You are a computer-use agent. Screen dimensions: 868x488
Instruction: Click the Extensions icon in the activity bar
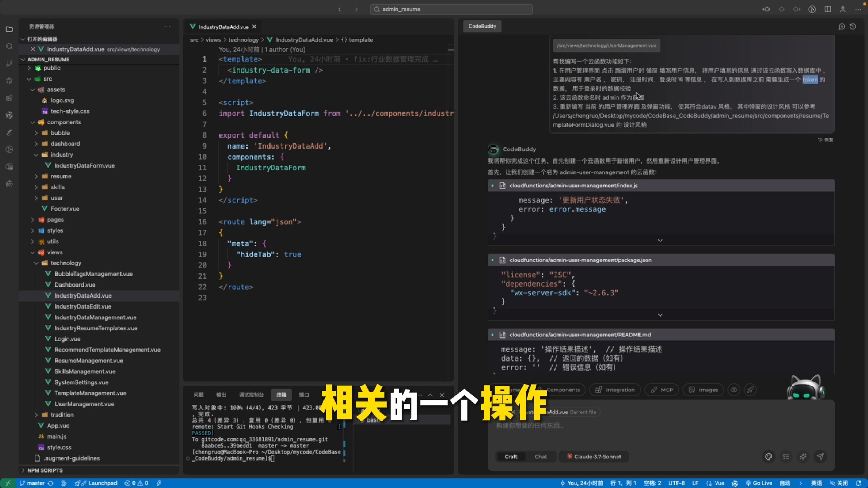[x=9, y=98]
